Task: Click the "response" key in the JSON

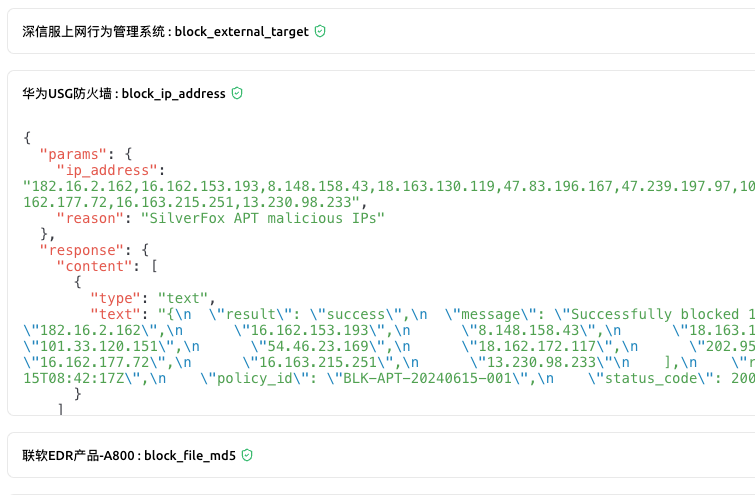Action: 82,250
